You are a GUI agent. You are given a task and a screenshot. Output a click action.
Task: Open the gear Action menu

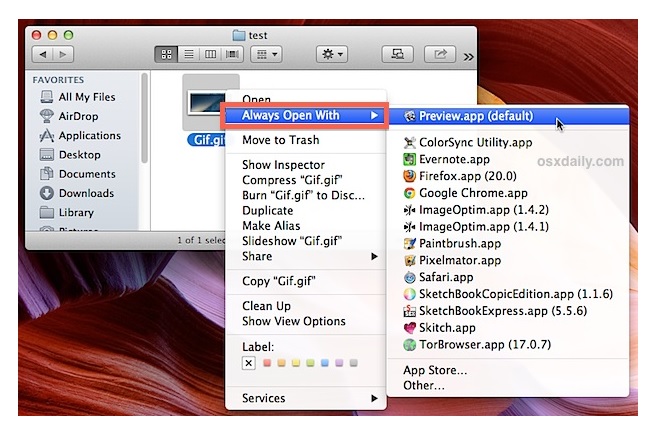coord(332,54)
